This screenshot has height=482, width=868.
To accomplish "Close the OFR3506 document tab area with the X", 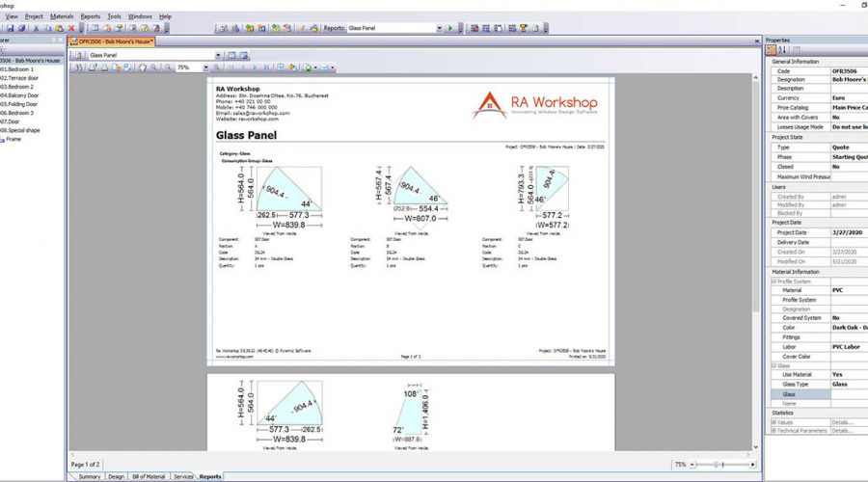I will click(x=757, y=41).
